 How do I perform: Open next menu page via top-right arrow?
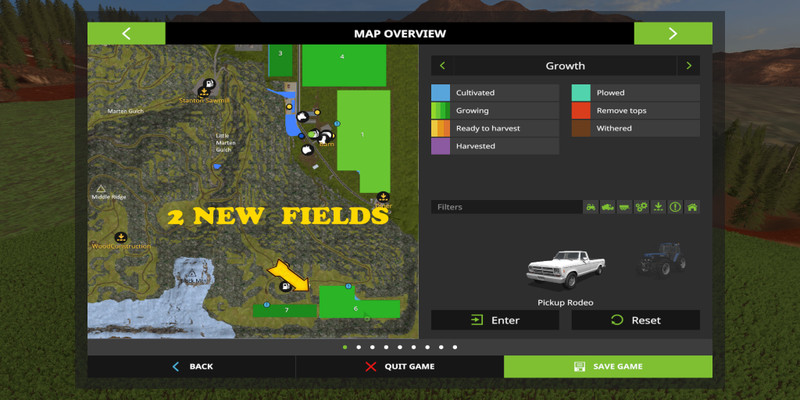coord(672,34)
